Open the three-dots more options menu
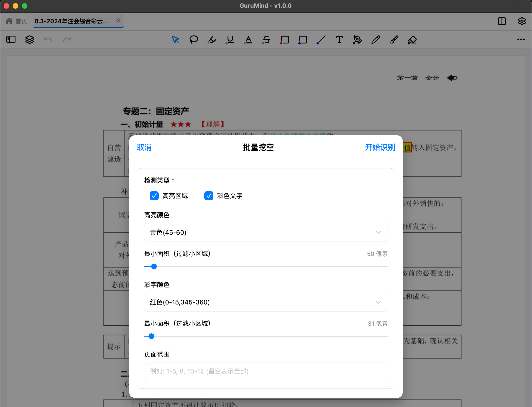Viewport: 532px width, 407px height. (521, 39)
